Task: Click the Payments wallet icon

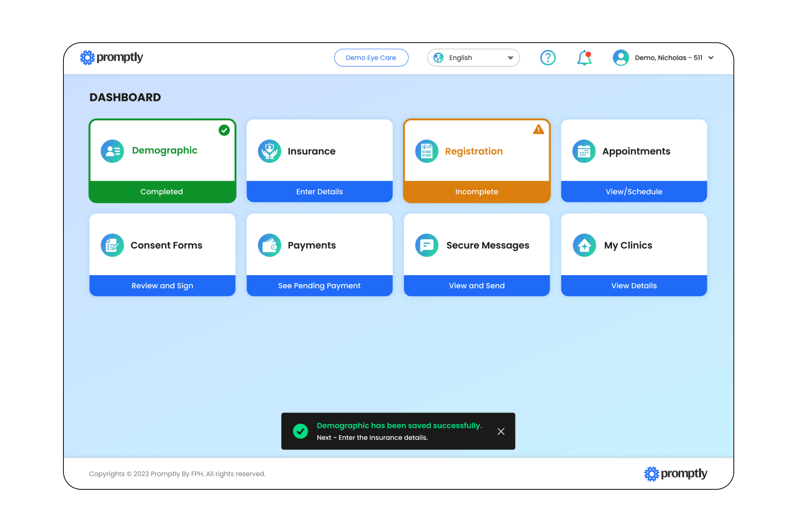Action: (270, 245)
